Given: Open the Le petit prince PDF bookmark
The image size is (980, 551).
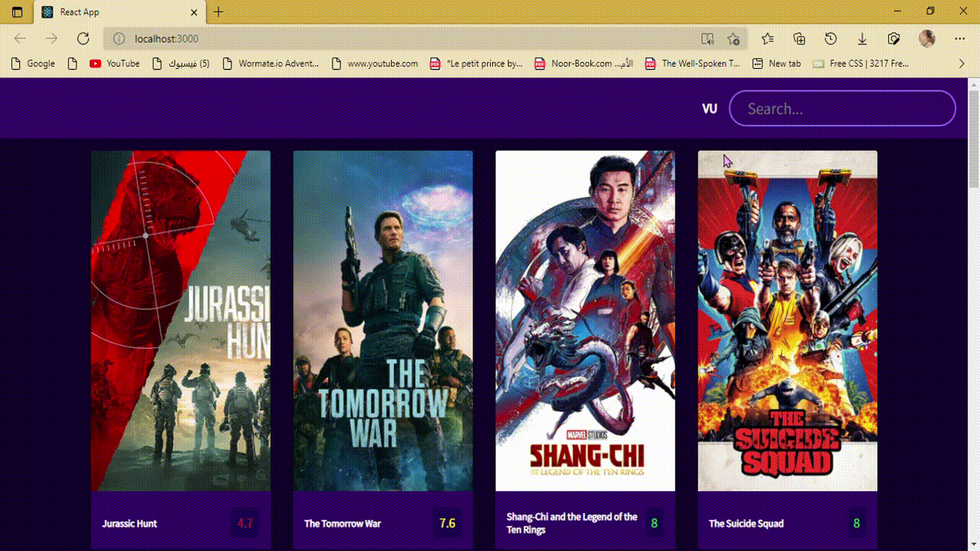Looking at the screenshot, I should pyautogui.click(x=476, y=64).
